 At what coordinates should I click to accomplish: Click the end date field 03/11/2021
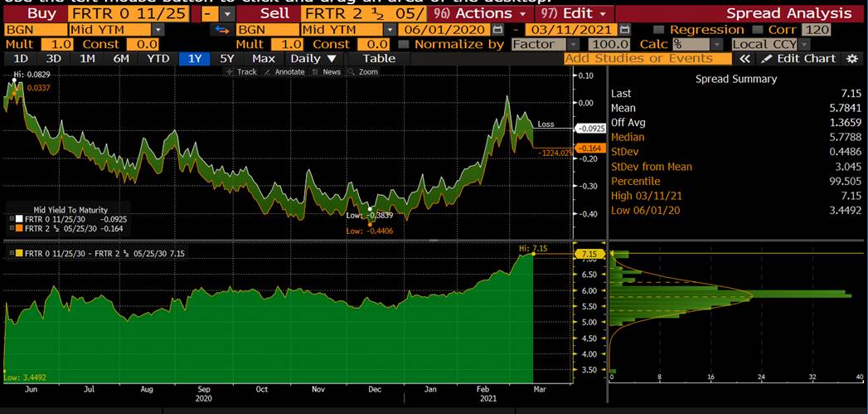(572, 30)
